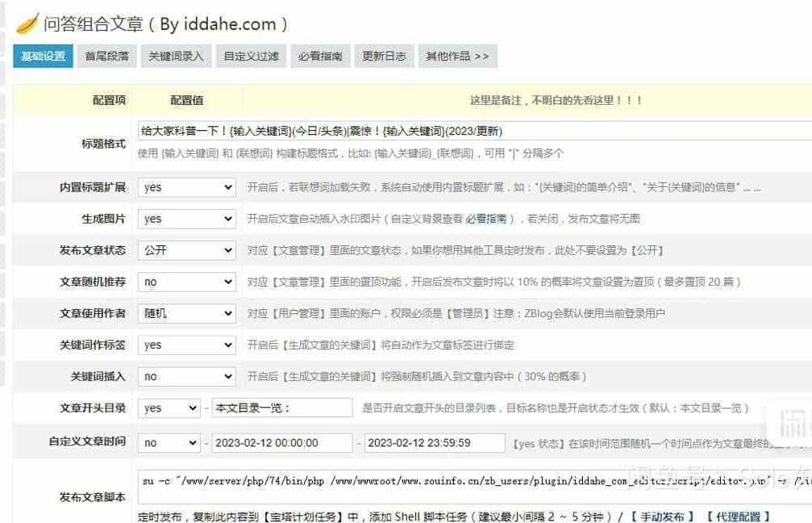
Task: Open the 其他作品 >> tab
Action: coord(458,56)
